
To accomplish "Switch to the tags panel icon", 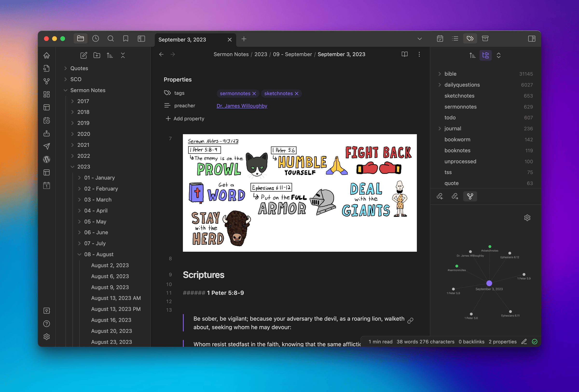I will pos(470,39).
